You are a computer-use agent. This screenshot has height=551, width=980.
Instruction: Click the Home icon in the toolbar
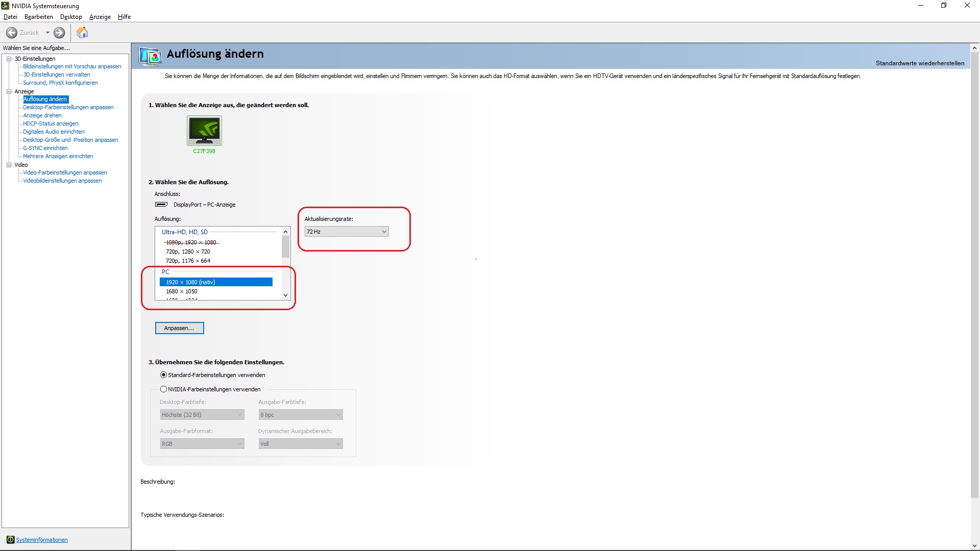click(82, 33)
